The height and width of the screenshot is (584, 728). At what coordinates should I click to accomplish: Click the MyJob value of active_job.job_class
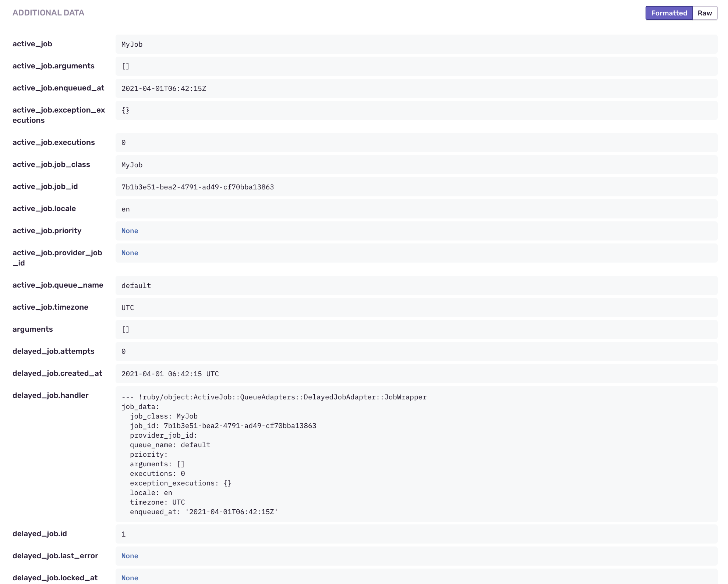[x=132, y=165]
